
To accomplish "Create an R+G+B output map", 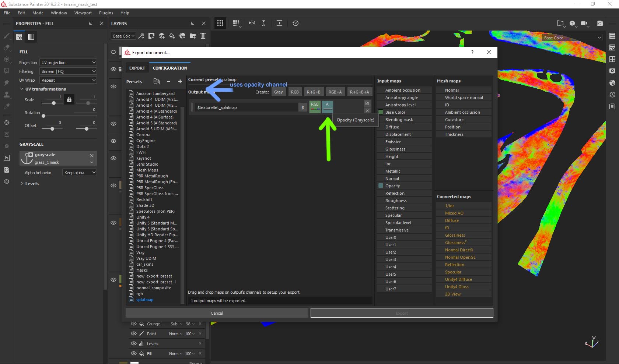I will click(x=314, y=92).
